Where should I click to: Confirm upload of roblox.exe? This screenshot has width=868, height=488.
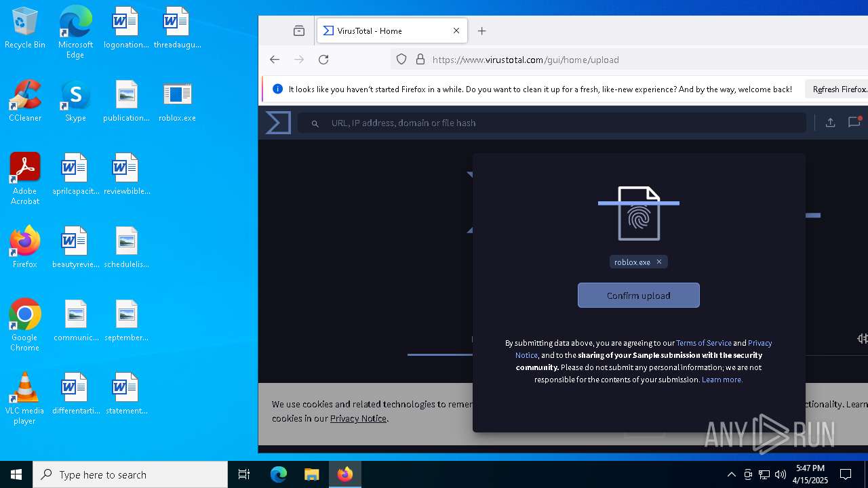tap(638, 296)
